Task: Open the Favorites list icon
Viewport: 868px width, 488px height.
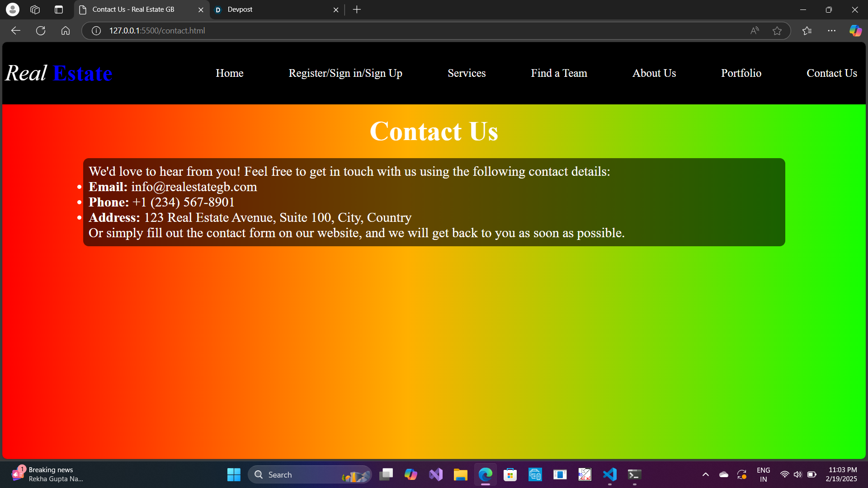Action: tap(807, 31)
